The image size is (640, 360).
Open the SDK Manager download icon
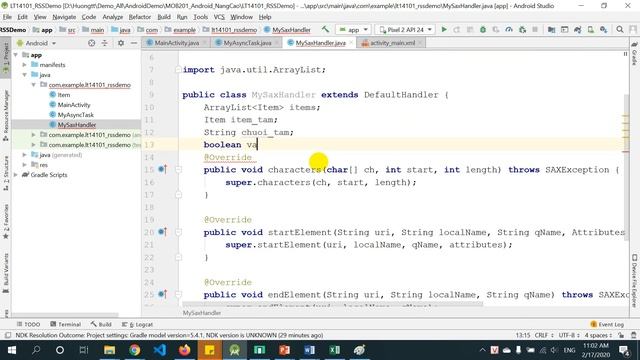click(604, 29)
